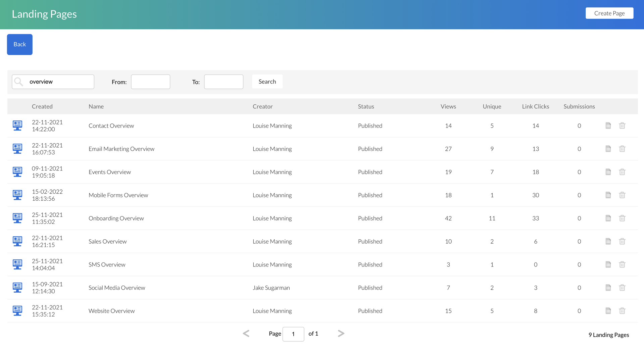Delete the Website Overview landing page
The image size is (644, 345).
[622, 311]
